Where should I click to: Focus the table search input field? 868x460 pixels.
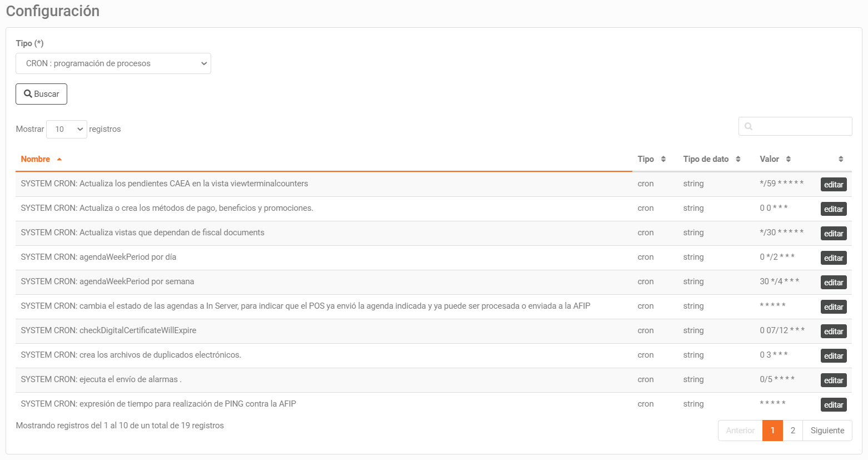click(x=795, y=126)
